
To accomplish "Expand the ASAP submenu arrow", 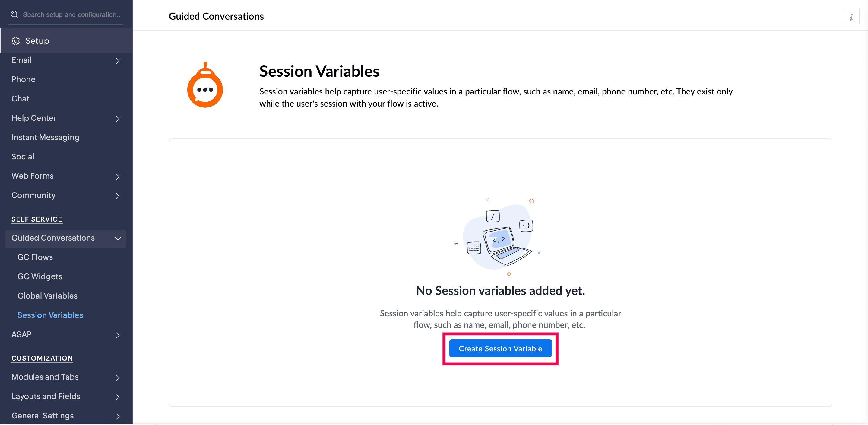I will coord(118,335).
